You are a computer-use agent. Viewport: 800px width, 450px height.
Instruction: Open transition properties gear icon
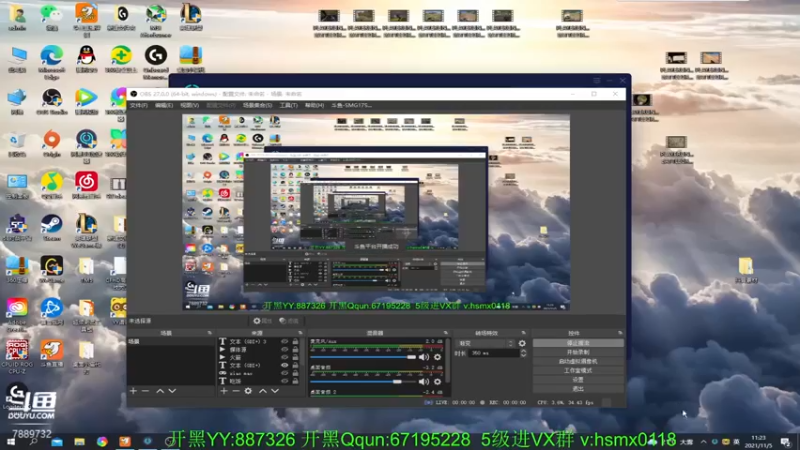(522, 343)
